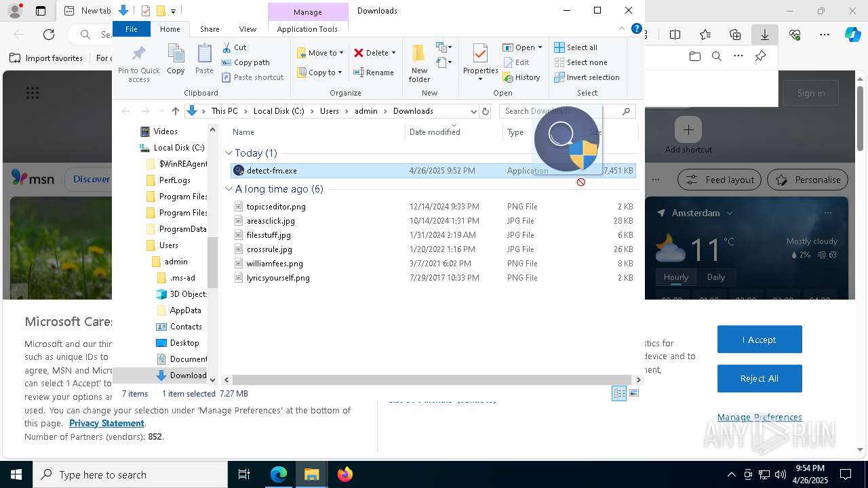Sort files by Name column
The width and height of the screenshot is (868, 488).
243,132
